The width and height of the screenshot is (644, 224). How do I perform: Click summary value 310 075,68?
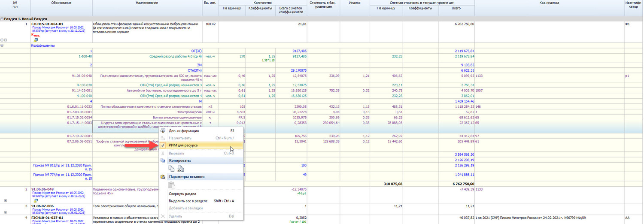pyautogui.click(x=392, y=184)
